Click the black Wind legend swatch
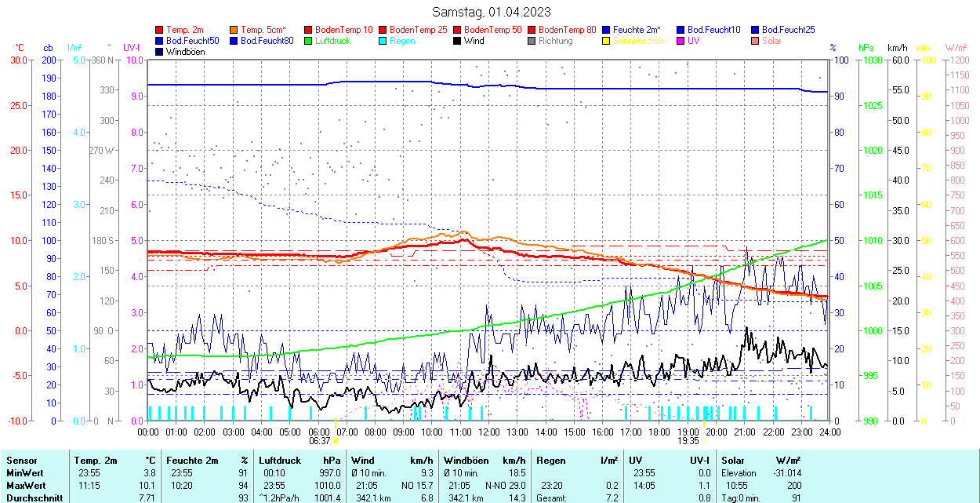Image resolution: width=980 pixels, height=503 pixels. 458,41
